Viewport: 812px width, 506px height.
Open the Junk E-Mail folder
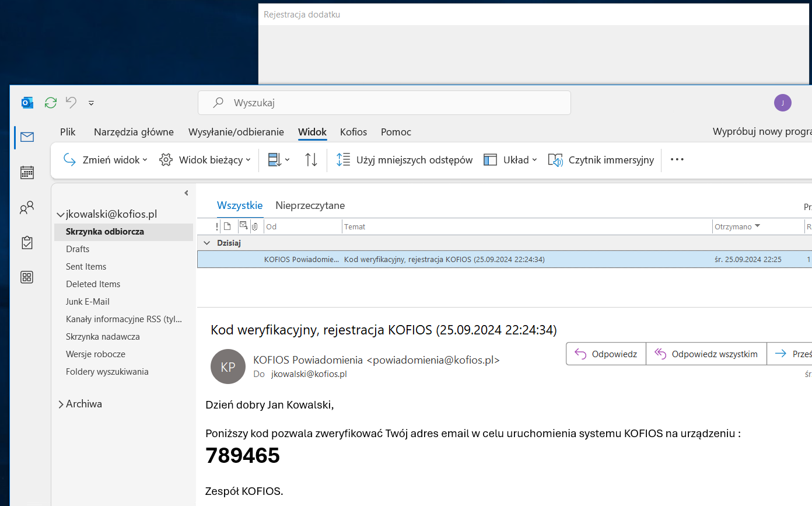tap(87, 302)
